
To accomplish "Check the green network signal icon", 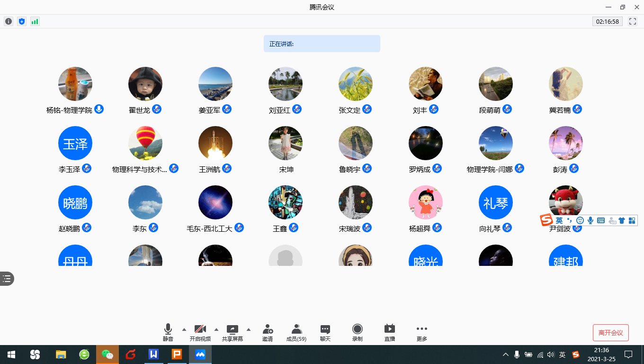I will click(x=35, y=21).
